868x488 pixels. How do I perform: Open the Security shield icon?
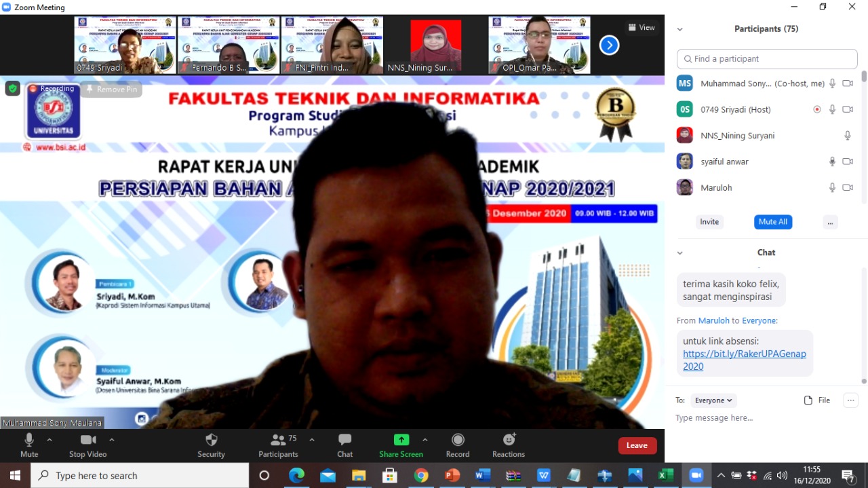(211, 440)
